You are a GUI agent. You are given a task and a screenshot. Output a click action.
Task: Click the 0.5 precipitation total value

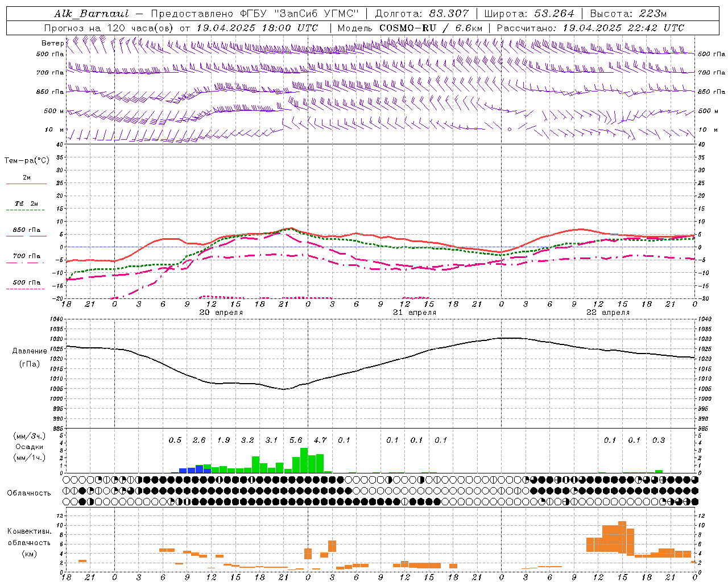pos(175,440)
